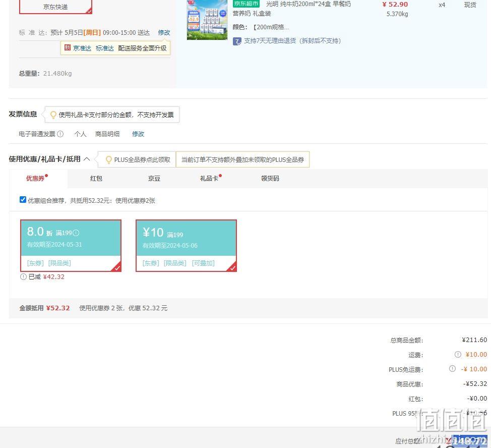Click the info icon next to 运费 amount
This screenshot has width=491, height=448.
pos(458,355)
